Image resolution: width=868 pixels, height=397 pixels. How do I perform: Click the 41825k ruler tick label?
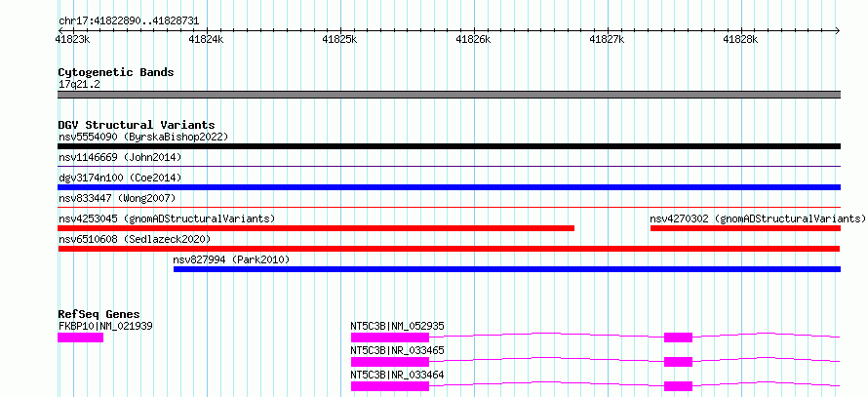pos(340,39)
